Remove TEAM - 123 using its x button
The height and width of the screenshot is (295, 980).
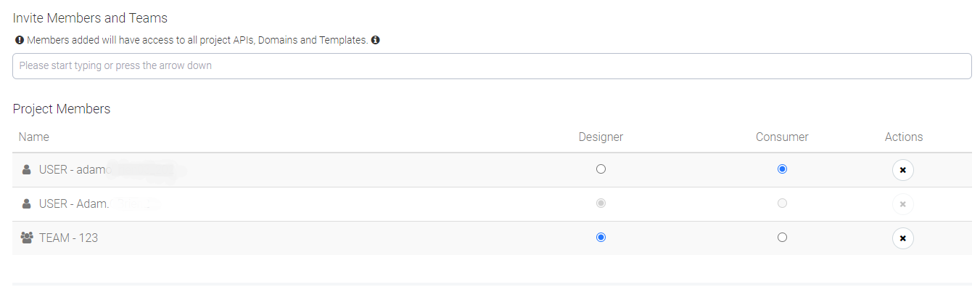coord(902,238)
